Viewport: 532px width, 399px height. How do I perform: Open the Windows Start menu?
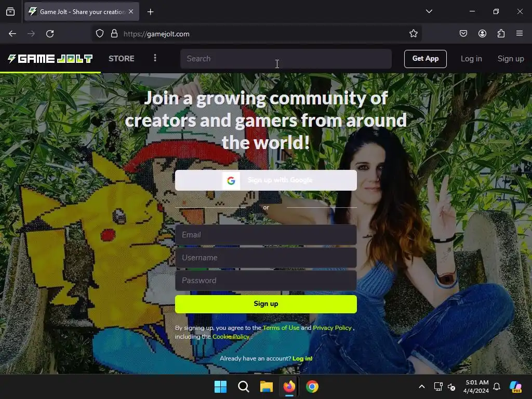coord(220,387)
